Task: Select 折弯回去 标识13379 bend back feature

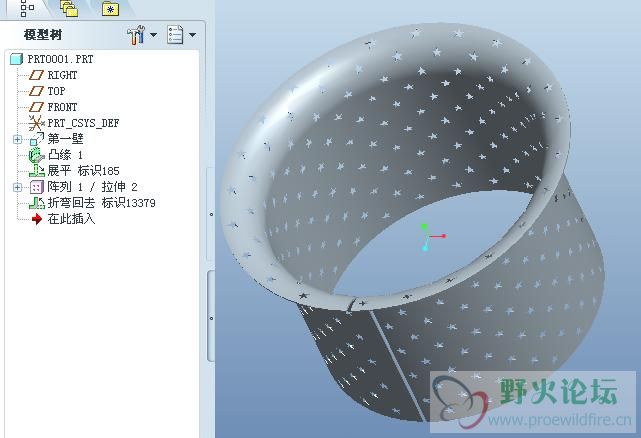Action: point(101,203)
